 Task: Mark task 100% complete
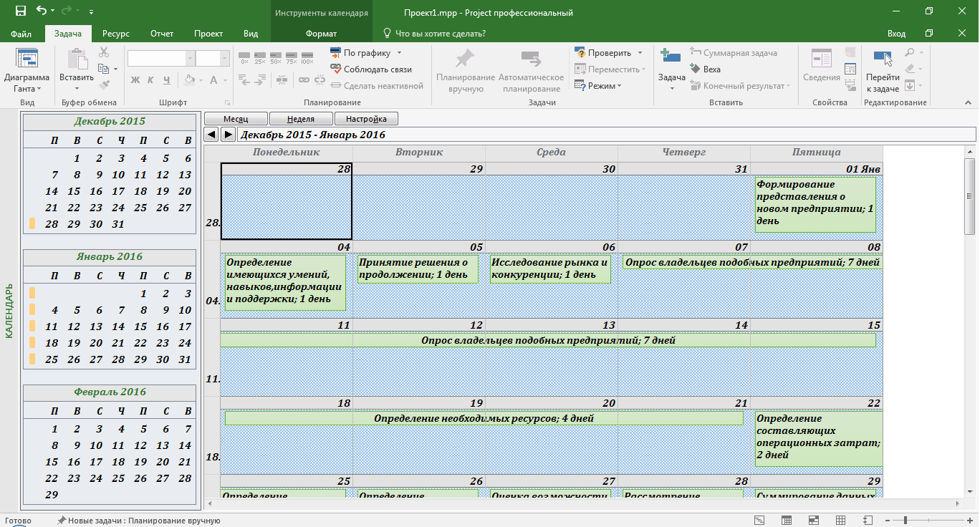[307, 57]
